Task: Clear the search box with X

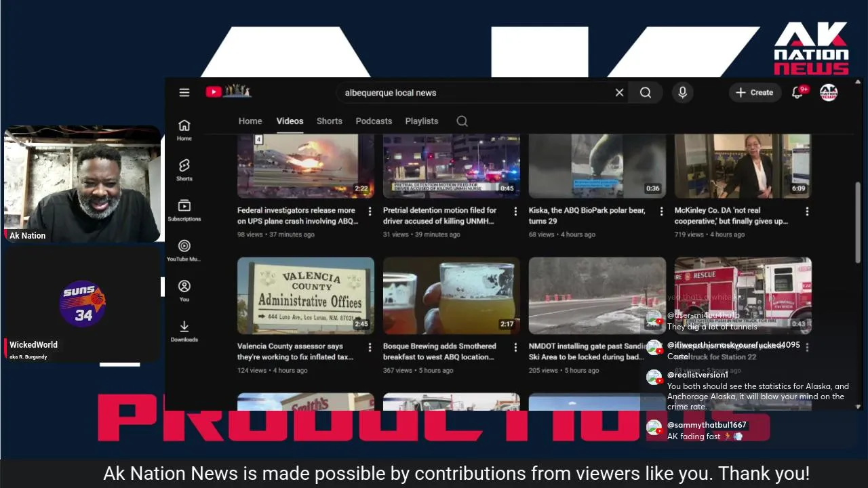Action: click(619, 93)
